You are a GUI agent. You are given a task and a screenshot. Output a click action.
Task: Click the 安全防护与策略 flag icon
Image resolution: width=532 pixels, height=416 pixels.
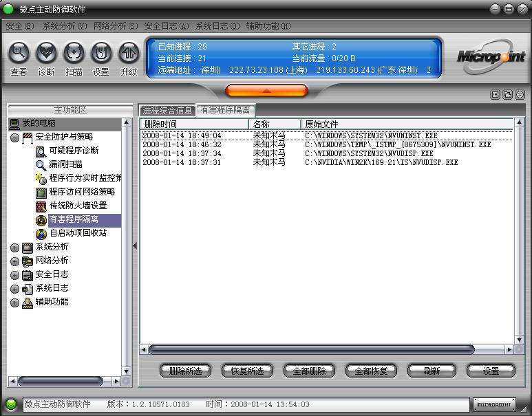[x=28, y=138]
